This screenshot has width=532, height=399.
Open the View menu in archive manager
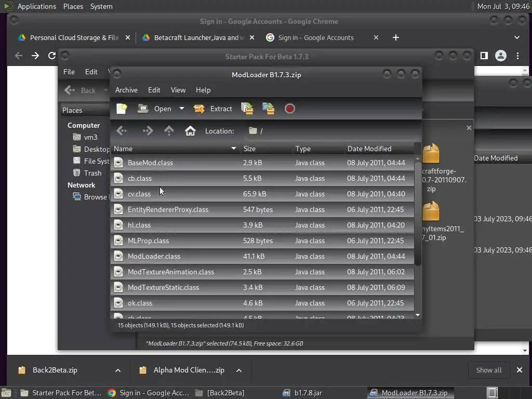pos(178,90)
